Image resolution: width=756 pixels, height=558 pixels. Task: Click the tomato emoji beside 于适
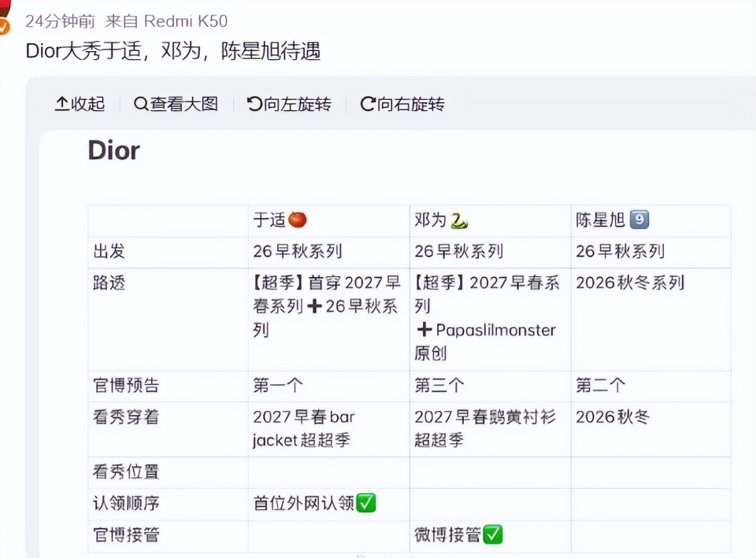(298, 220)
